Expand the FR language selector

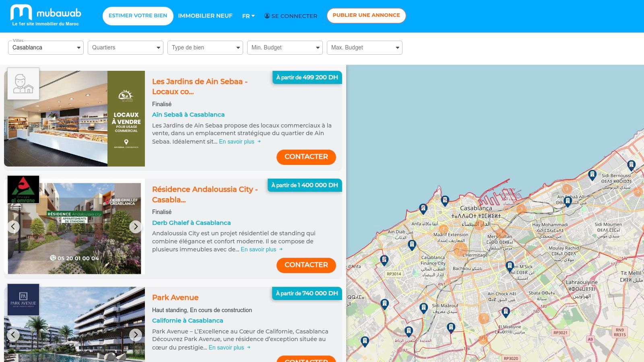pos(248,16)
